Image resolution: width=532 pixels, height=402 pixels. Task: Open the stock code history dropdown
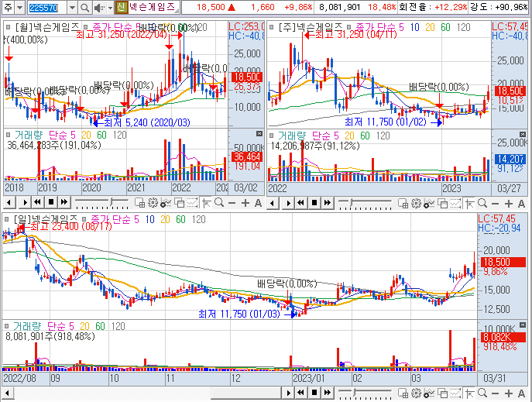tap(72, 7)
